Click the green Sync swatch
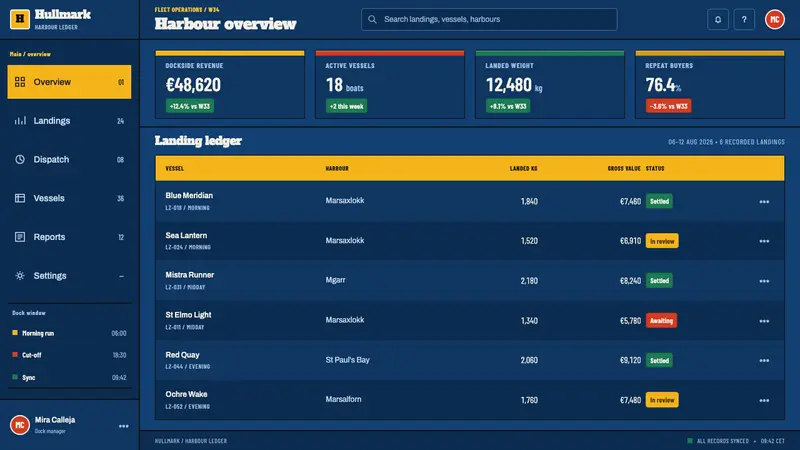This screenshot has height=450, width=800. click(15, 377)
